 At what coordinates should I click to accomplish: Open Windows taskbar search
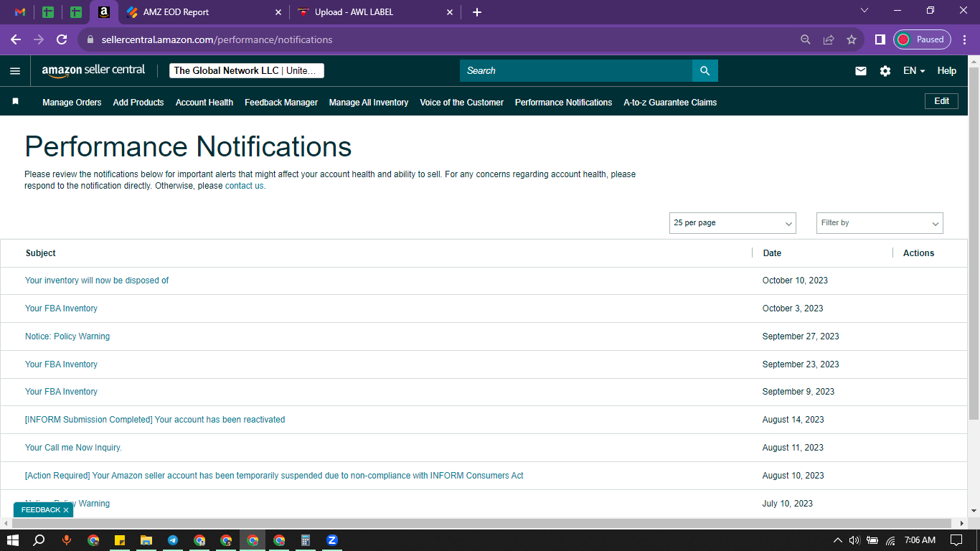[39, 540]
